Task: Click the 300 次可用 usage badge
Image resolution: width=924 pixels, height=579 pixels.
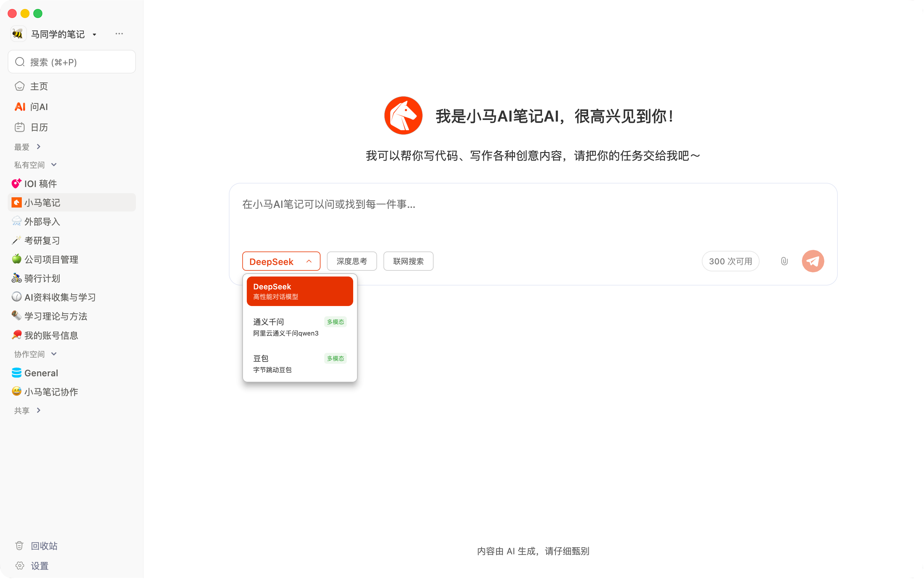Action: click(730, 261)
